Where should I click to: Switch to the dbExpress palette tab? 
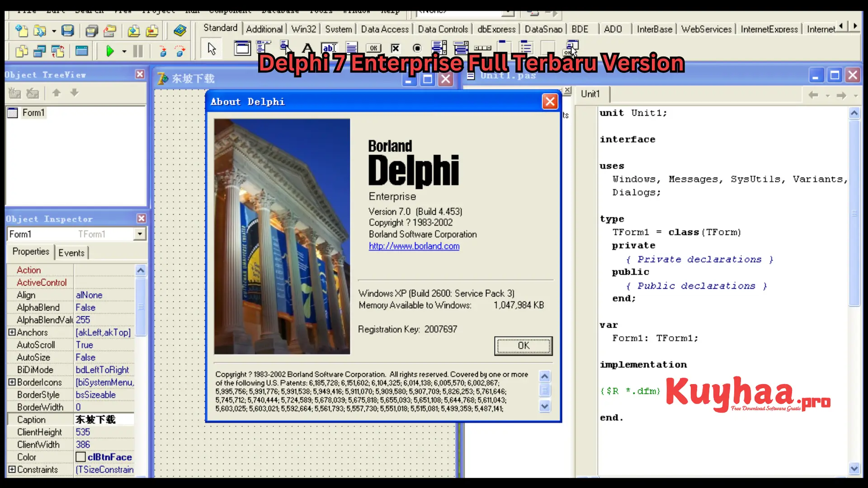coord(496,29)
